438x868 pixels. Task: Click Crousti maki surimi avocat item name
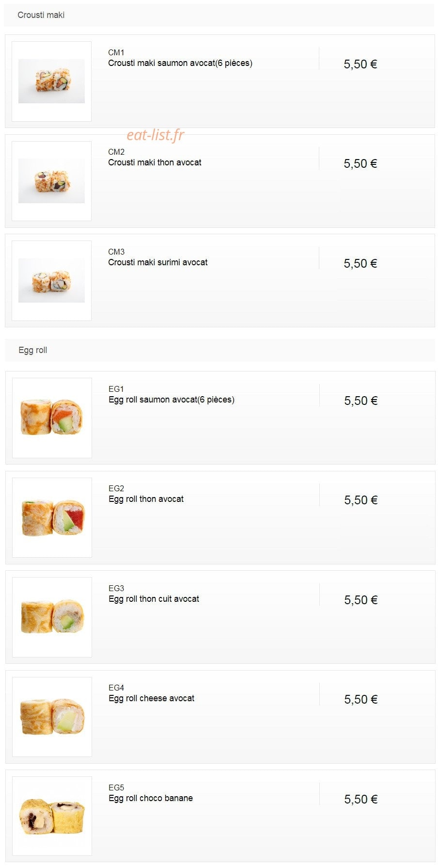[158, 262]
